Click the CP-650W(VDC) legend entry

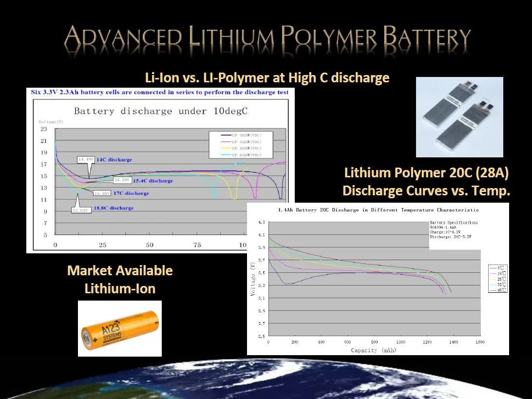241,155
